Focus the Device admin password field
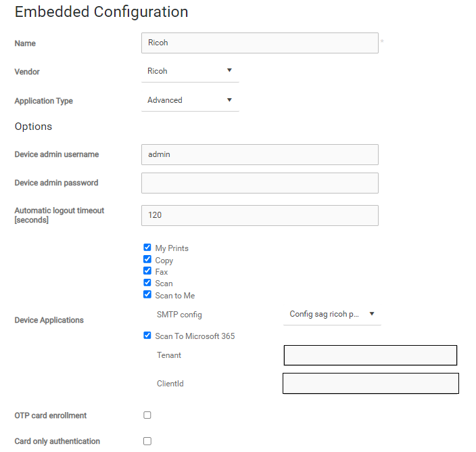This screenshot has width=476, height=452. pyautogui.click(x=260, y=183)
